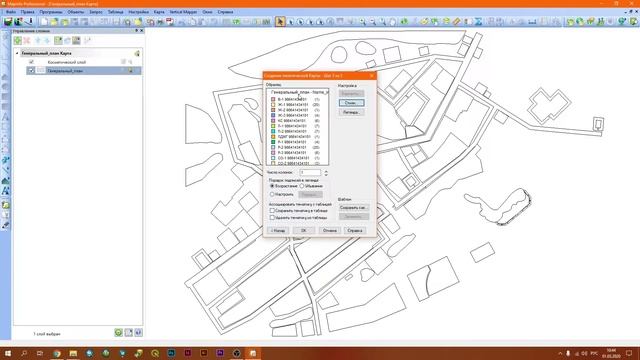This screenshot has height=360, width=640.
Task: Click the green refresh icon at layer panel bottom
Action: (x=118, y=333)
